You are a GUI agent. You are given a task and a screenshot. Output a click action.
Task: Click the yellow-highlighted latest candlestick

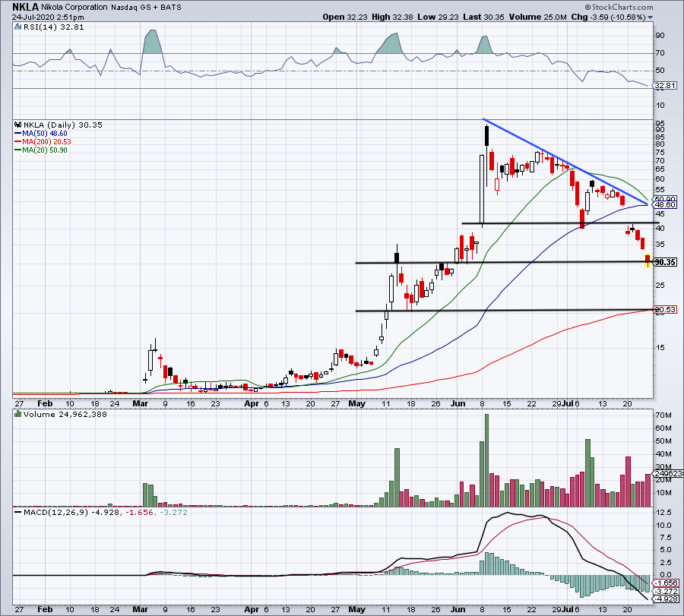pyautogui.click(x=648, y=261)
